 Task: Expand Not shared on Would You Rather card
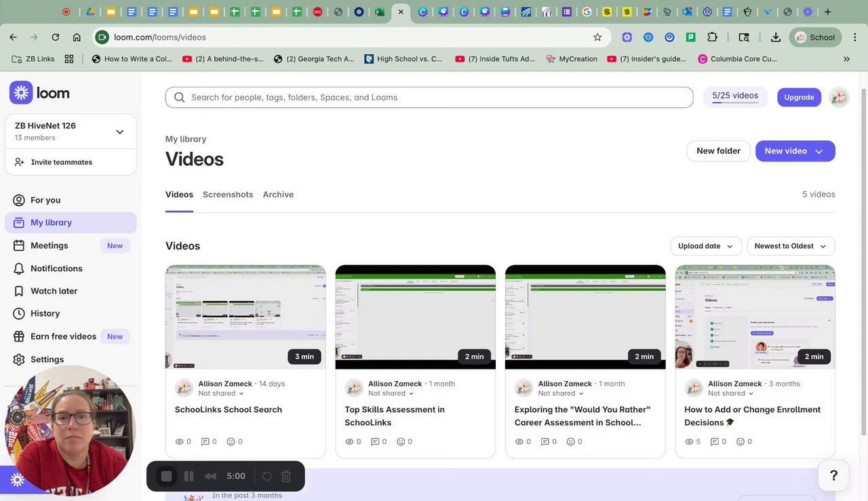561,393
